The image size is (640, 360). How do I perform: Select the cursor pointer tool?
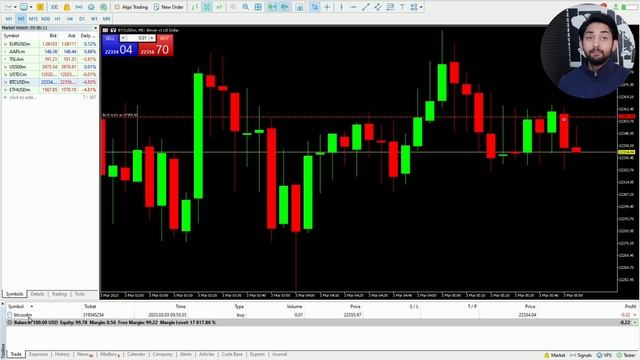315,7
